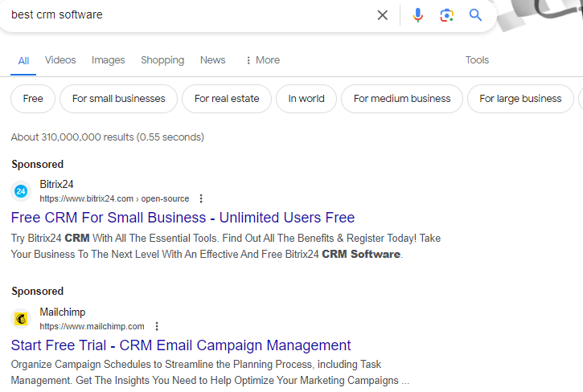Submit search with magnifying glass icon
This screenshot has height=392, width=583.
(475, 15)
